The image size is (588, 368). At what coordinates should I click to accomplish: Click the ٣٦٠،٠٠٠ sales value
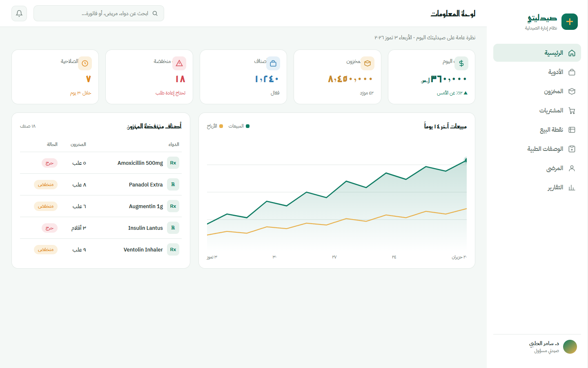click(448, 79)
